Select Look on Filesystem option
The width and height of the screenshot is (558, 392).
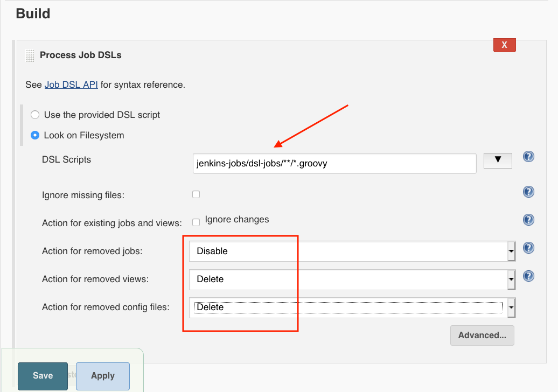[35, 136]
